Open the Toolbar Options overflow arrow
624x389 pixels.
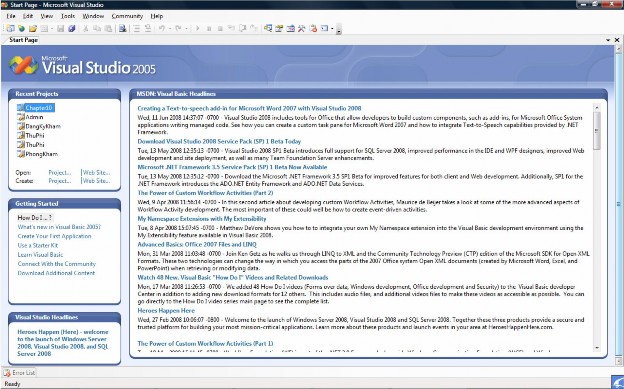(x=339, y=29)
